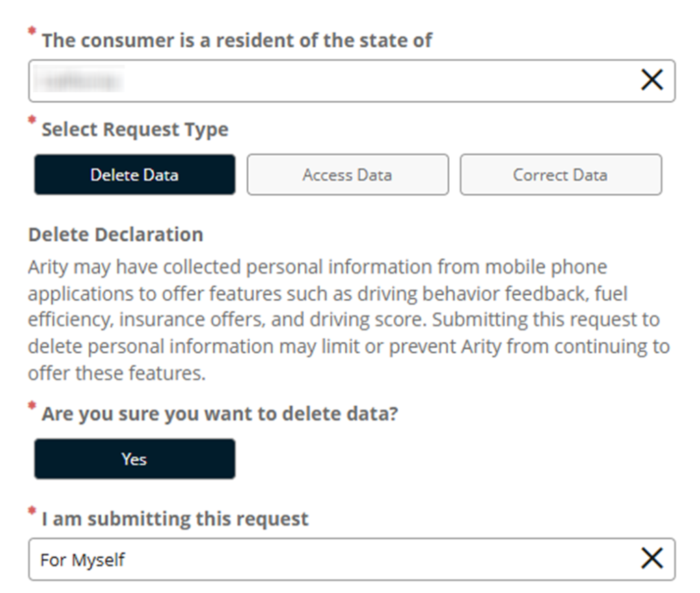Clear the state of residence selection

[x=651, y=81]
